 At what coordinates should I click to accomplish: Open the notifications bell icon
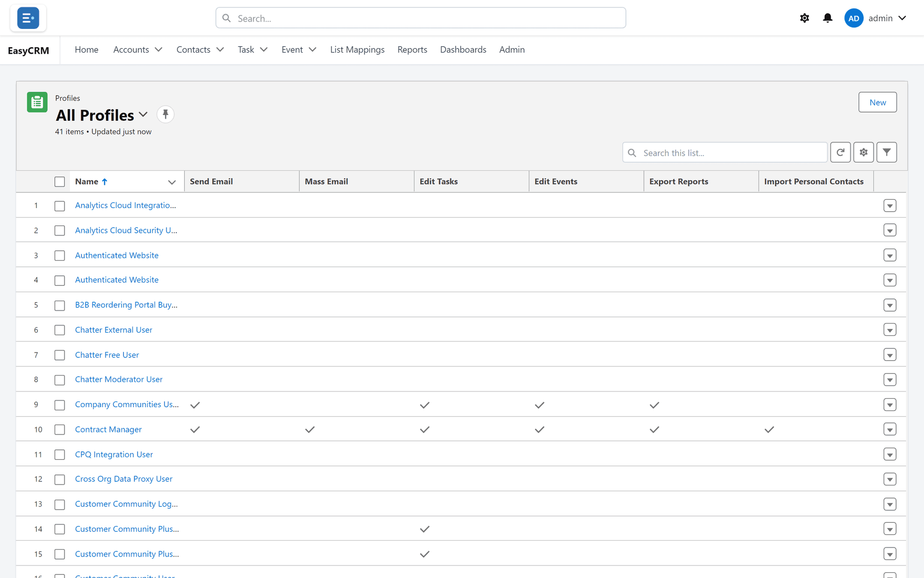coord(827,18)
